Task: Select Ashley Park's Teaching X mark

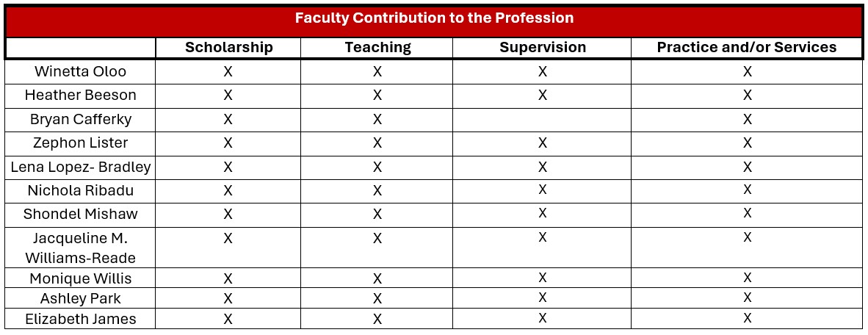Action: [377, 299]
